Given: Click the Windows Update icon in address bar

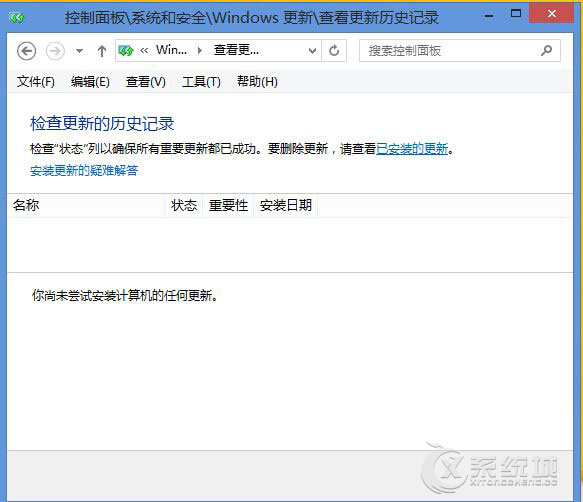Looking at the screenshot, I should click(126, 50).
